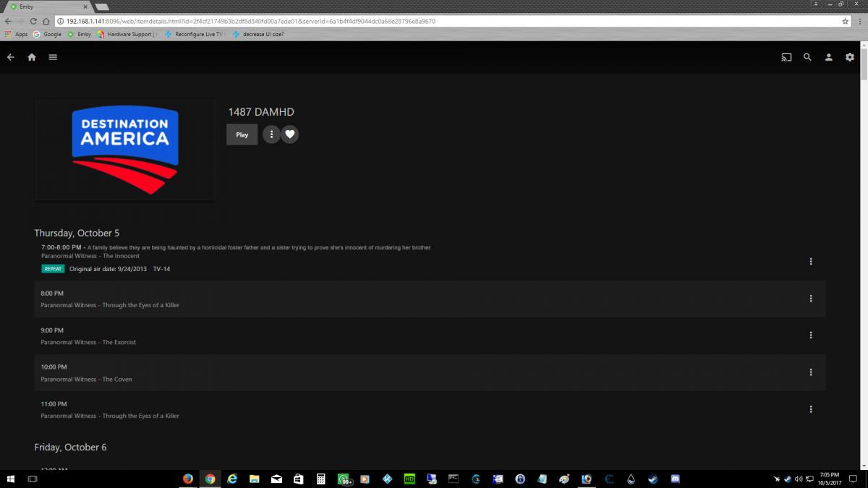Screen dimensions: 868x488
Task: Navigate back with Chrome back arrow
Action: pyautogui.click(x=8, y=21)
